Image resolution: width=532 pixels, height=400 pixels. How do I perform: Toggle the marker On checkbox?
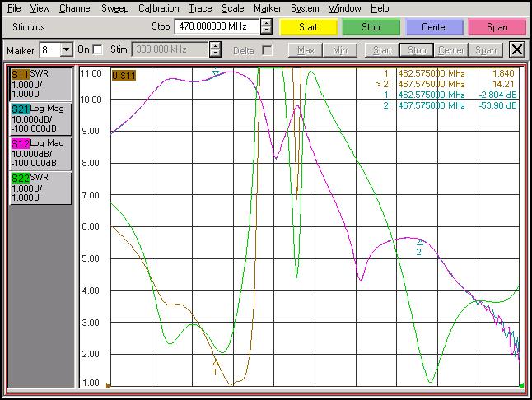click(98, 50)
